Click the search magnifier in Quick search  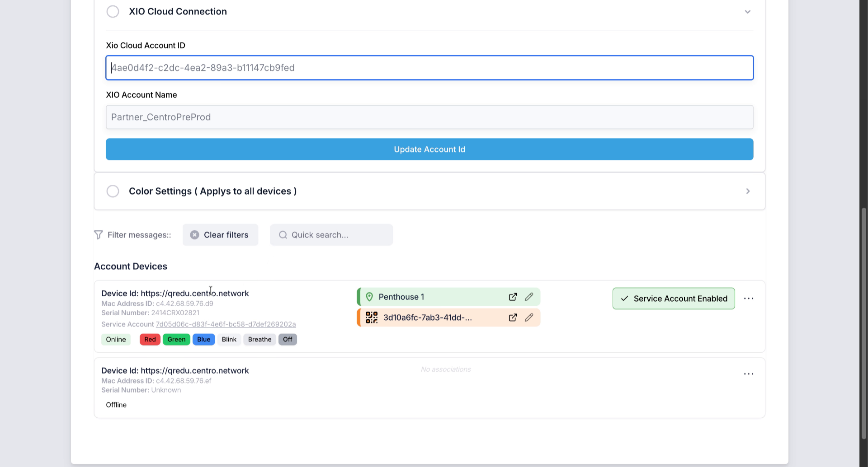[x=283, y=234]
